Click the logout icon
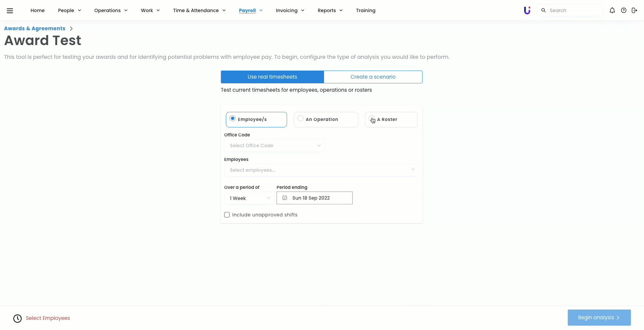This screenshot has height=330, width=644. tap(634, 10)
